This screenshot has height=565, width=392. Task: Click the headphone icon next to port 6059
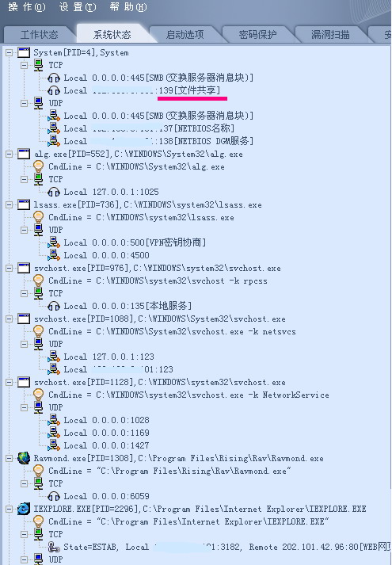(x=54, y=496)
